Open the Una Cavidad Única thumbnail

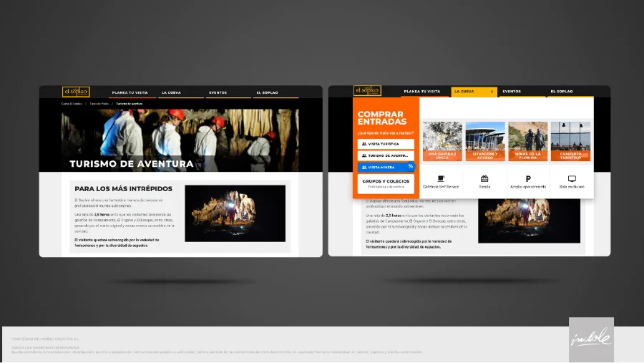pos(442,141)
